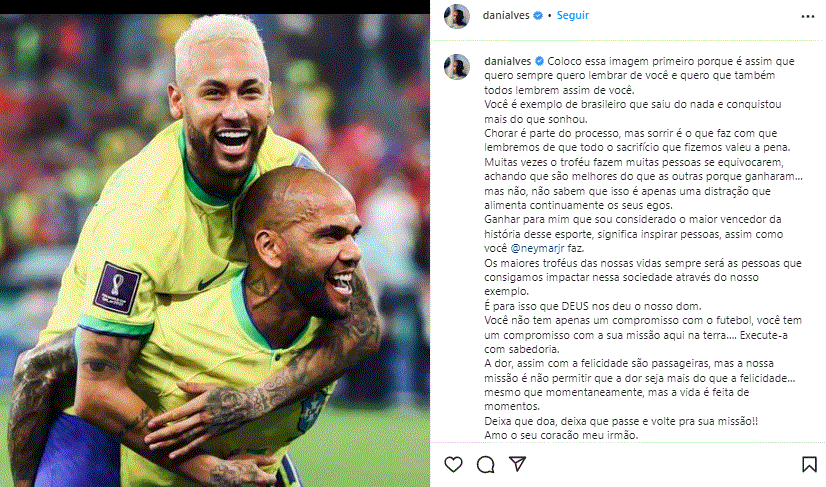826x487 pixels.
Task: Click the Seguir follow button
Action: coord(573,15)
